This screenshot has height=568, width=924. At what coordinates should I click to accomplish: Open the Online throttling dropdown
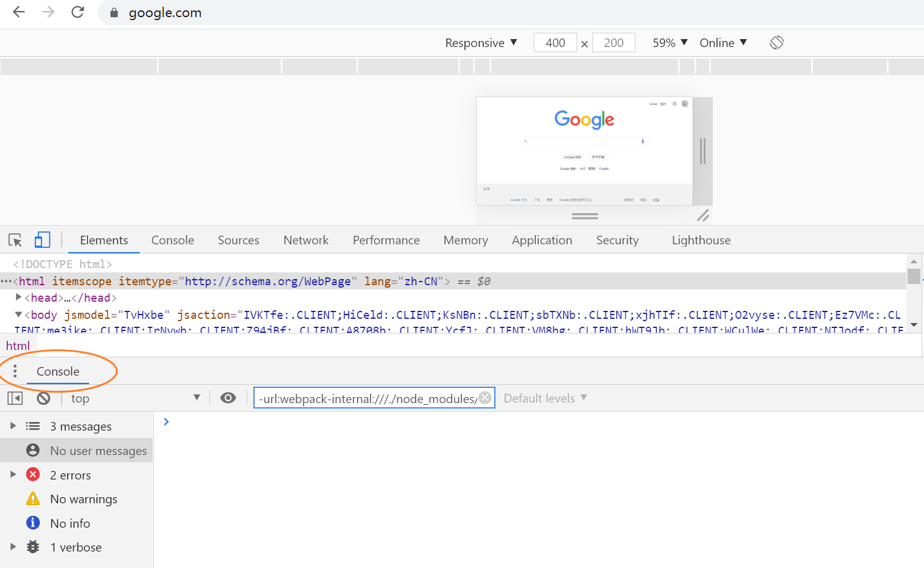click(x=723, y=43)
